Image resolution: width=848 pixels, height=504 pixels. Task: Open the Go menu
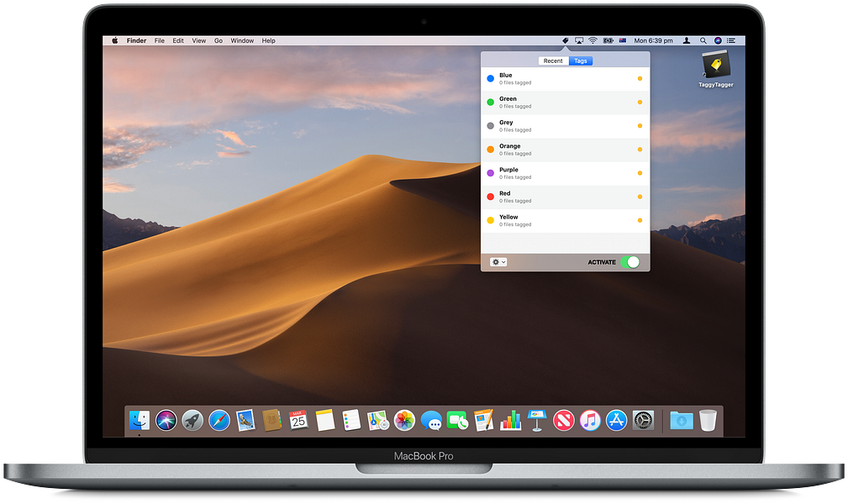coord(219,40)
